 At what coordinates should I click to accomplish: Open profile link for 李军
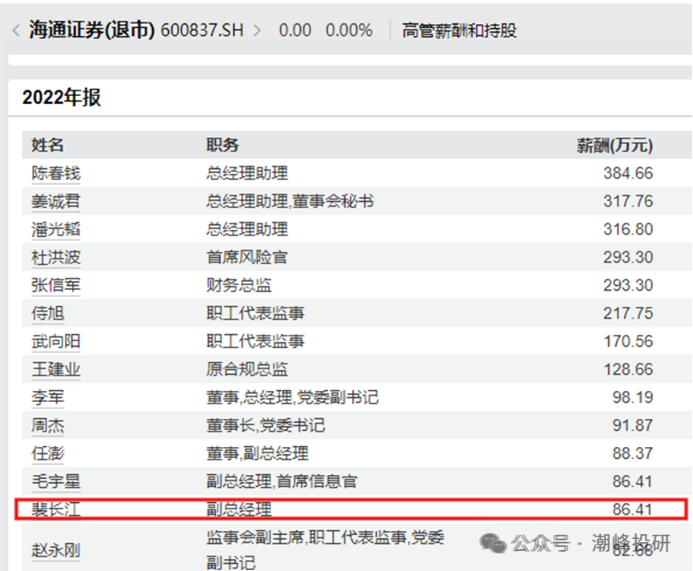48,397
